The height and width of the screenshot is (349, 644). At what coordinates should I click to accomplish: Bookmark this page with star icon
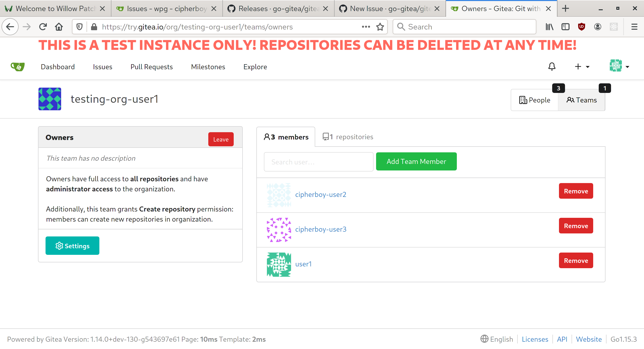coord(380,27)
